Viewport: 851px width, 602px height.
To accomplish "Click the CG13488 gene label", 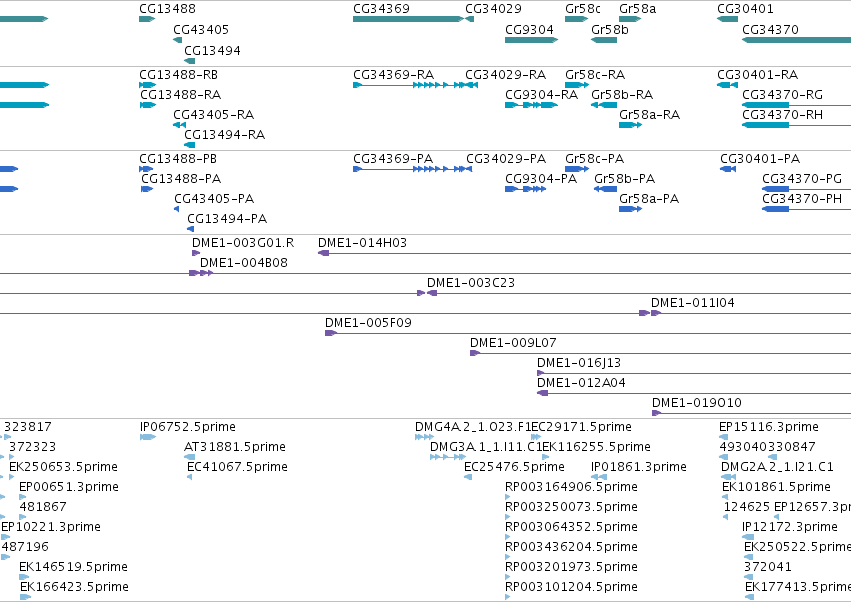I will click(x=167, y=9).
